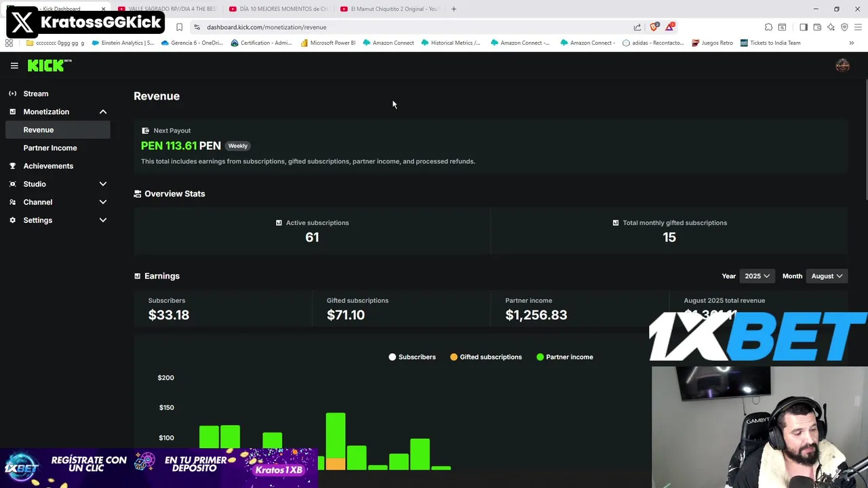Open Historical Metrics bookmark
868x488 pixels.
[x=450, y=43]
